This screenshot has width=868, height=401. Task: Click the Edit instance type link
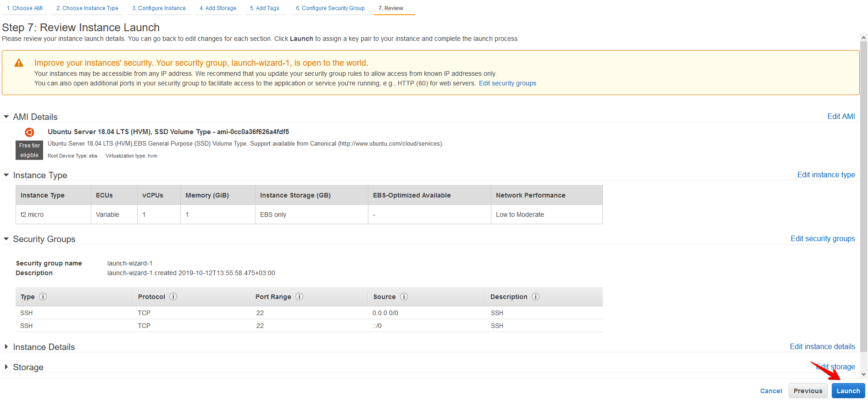pos(826,175)
